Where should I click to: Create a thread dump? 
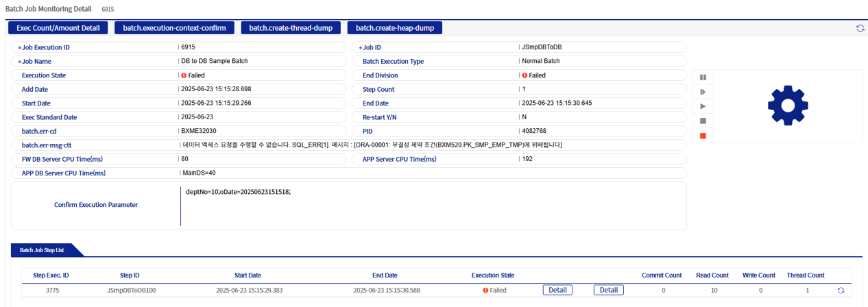coord(291,28)
